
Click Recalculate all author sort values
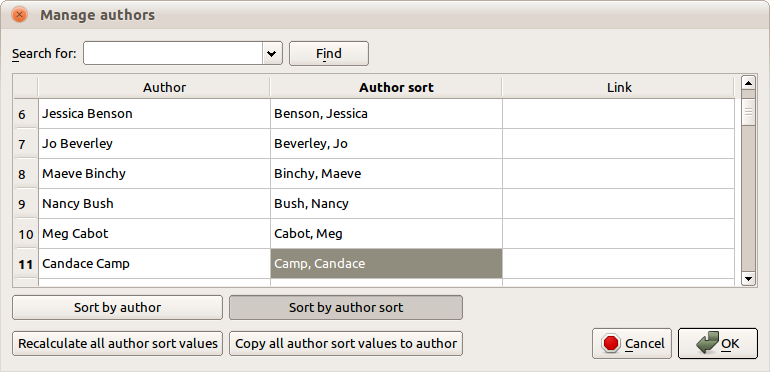pos(117,344)
